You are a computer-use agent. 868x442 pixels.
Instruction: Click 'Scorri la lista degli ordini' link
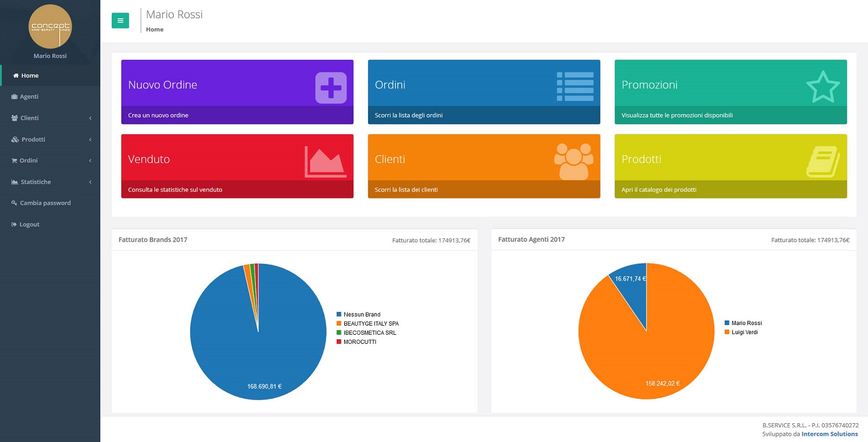[409, 115]
